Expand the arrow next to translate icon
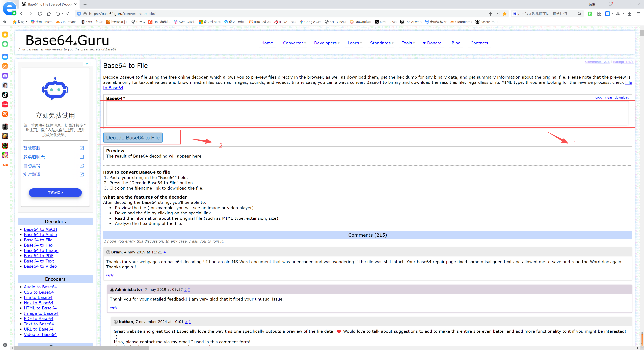 coord(612,14)
